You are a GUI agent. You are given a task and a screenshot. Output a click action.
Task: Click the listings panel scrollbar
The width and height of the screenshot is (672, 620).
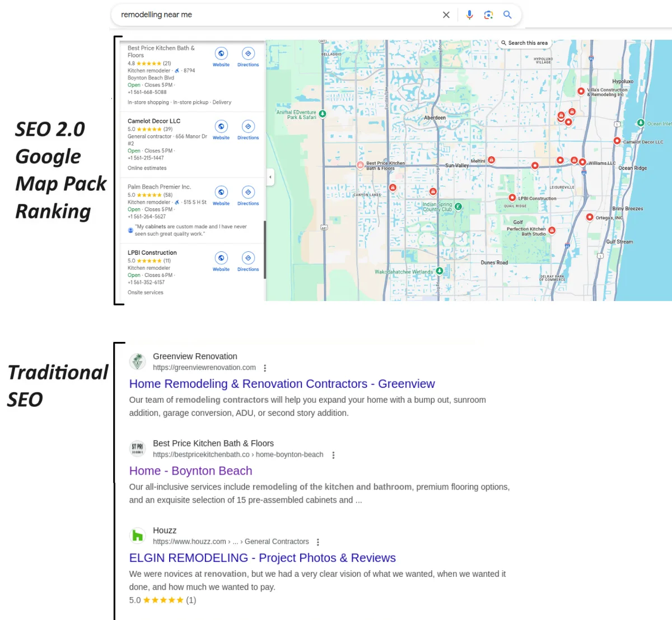(264, 249)
